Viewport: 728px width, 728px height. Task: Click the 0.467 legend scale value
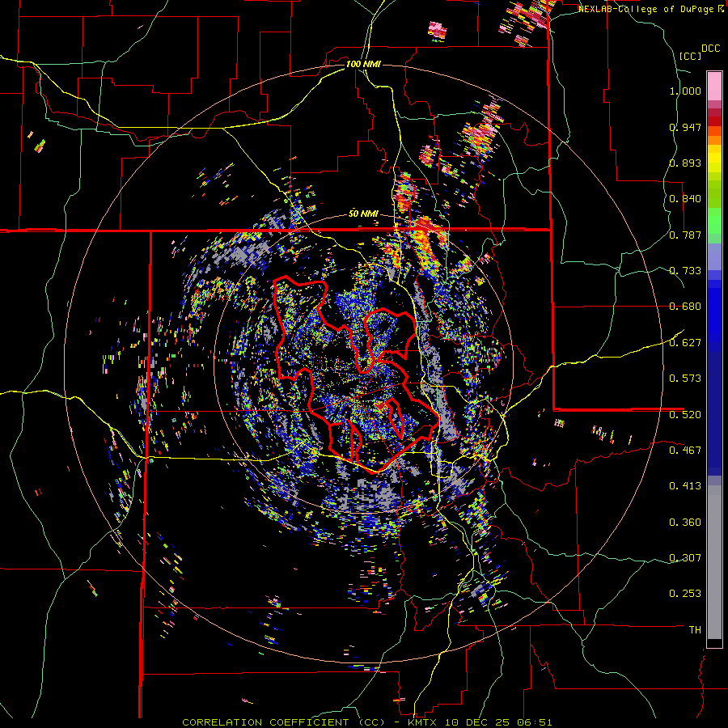click(685, 451)
